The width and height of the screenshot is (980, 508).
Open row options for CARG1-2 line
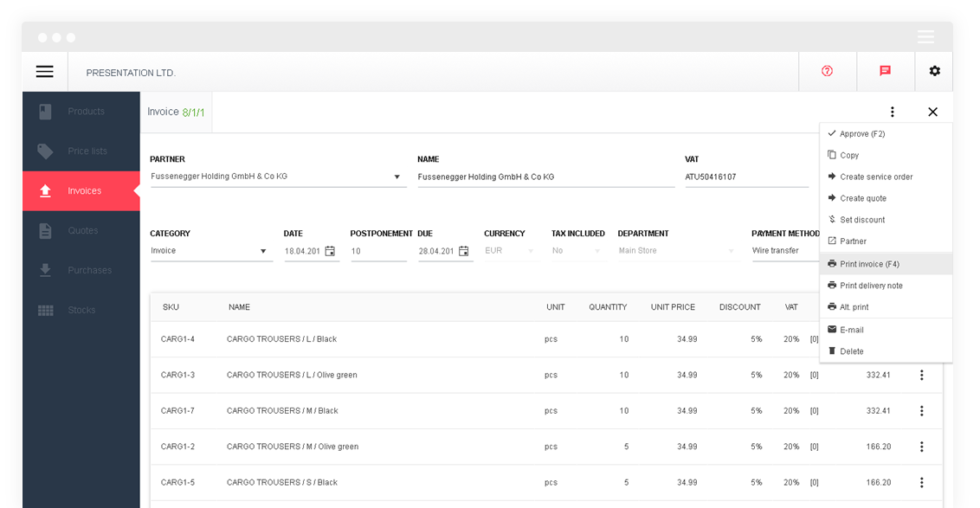coord(921,447)
